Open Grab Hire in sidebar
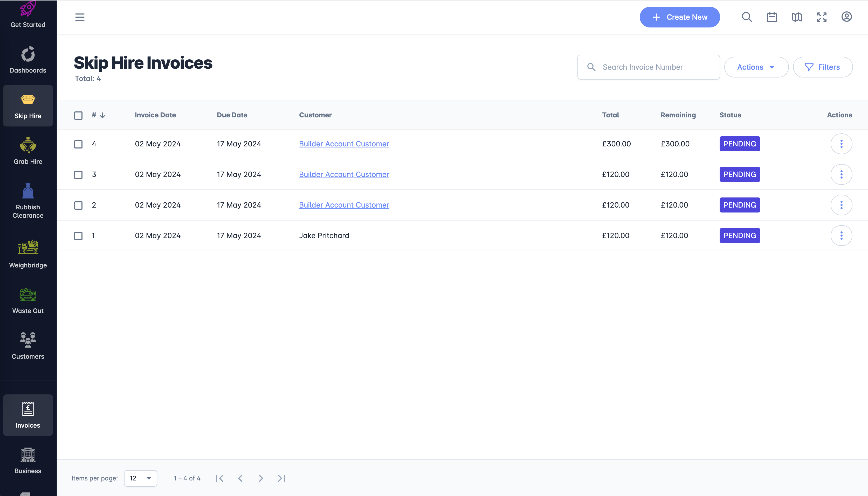868x496 pixels. tap(28, 151)
